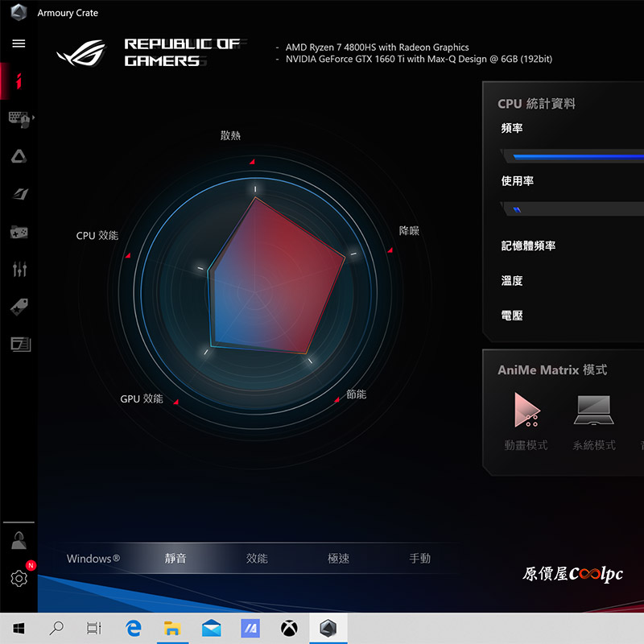Image resolution: width=644 pixels, height=644 pixels.
Task: Click Armoury Crate taskbar icon
Action: [x=328, y=628]
